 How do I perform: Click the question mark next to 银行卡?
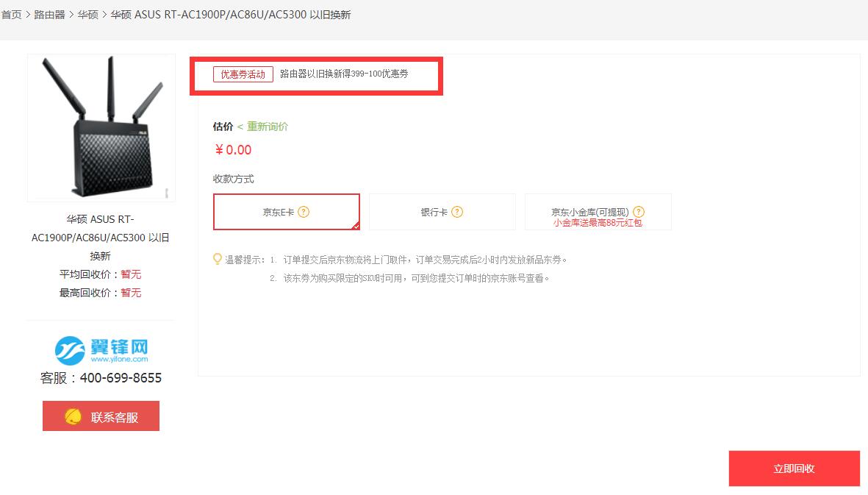(x=456, y=212)
